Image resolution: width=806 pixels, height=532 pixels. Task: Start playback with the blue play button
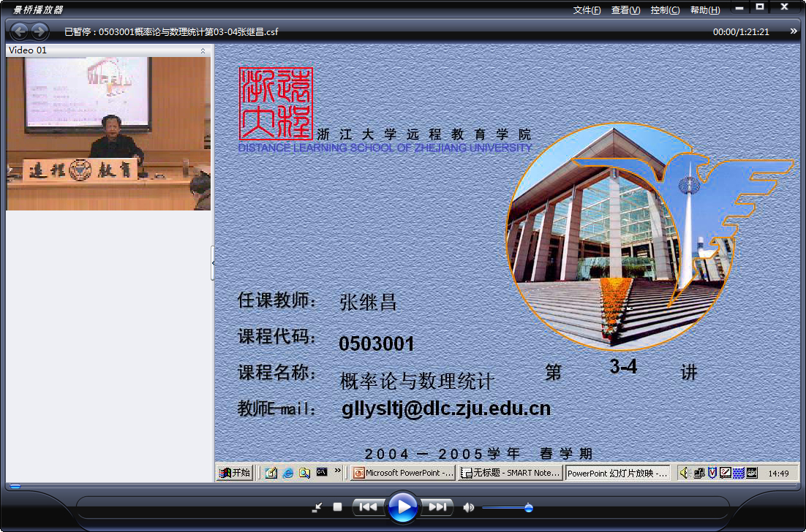pyautogui.click(x=402, y=507)
